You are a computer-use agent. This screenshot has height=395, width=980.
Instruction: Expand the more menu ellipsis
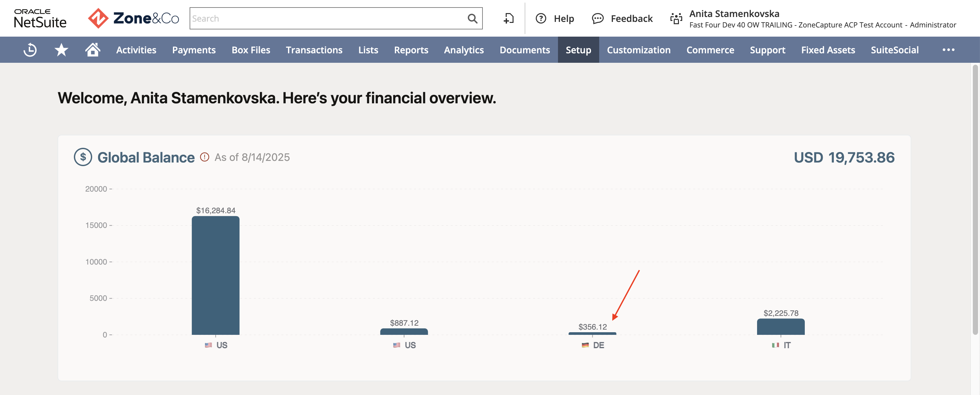[x=948, y=50]
